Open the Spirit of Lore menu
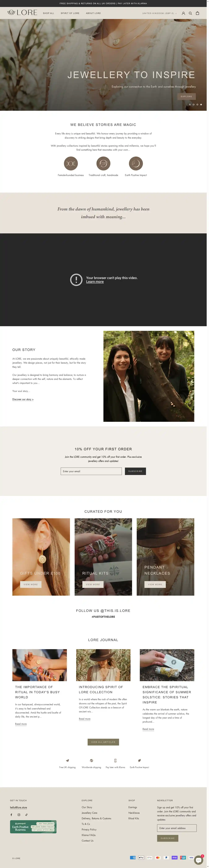This screenshot has height=868, width=209. 70,13
